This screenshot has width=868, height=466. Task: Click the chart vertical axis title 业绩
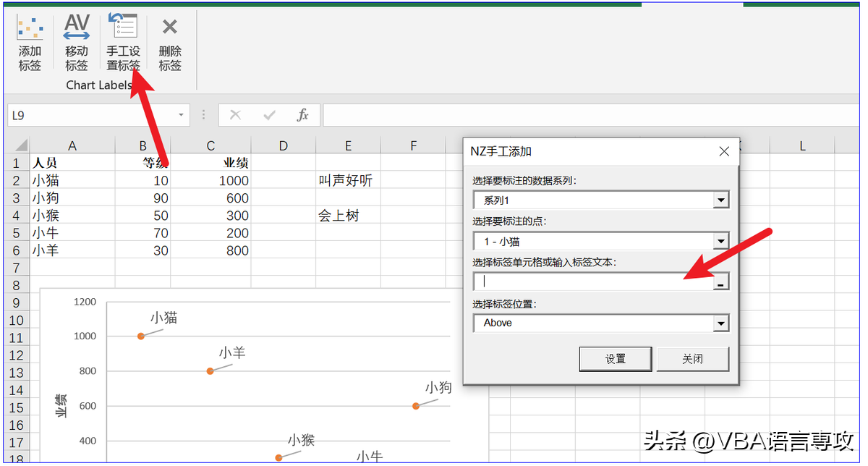click(x=61, y=406)
